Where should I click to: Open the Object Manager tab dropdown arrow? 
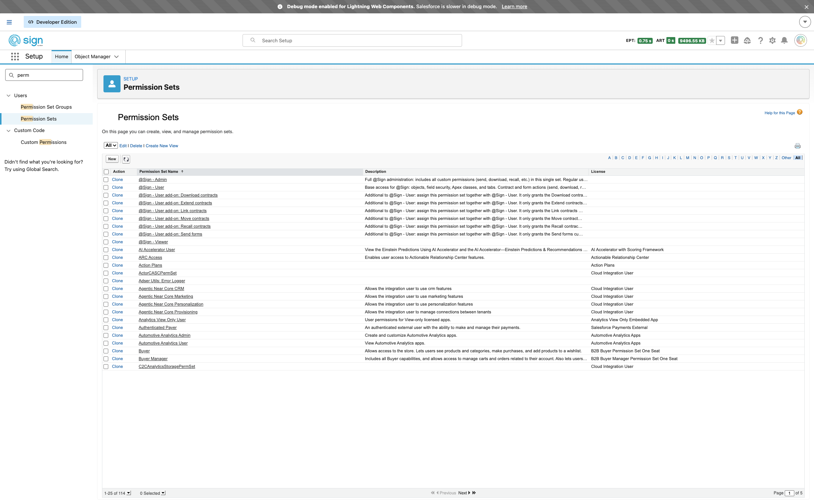pyautogui.click(x=116, y=57)
